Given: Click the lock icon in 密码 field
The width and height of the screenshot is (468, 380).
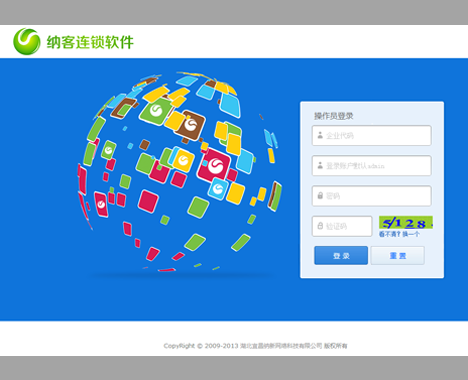Looking at the screenshot, I should point(320,195).
